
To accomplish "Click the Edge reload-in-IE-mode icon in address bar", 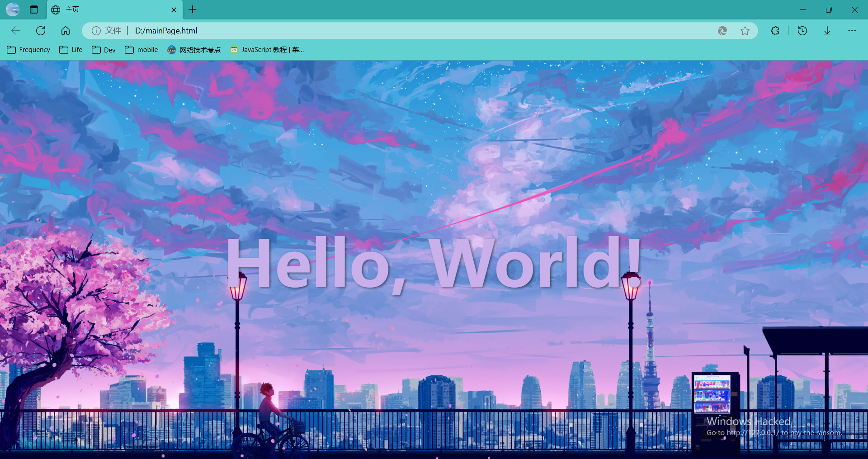I will coord(722,31).
